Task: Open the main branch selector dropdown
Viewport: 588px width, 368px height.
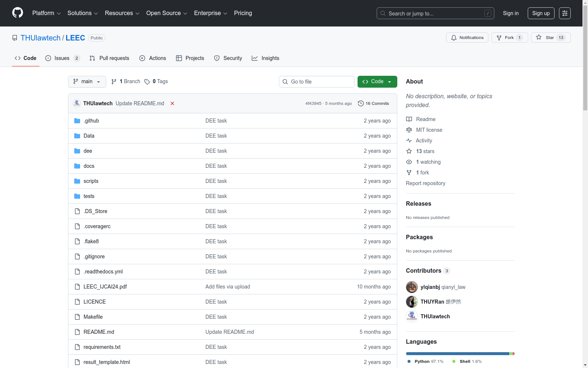Action: coord(87,82)
